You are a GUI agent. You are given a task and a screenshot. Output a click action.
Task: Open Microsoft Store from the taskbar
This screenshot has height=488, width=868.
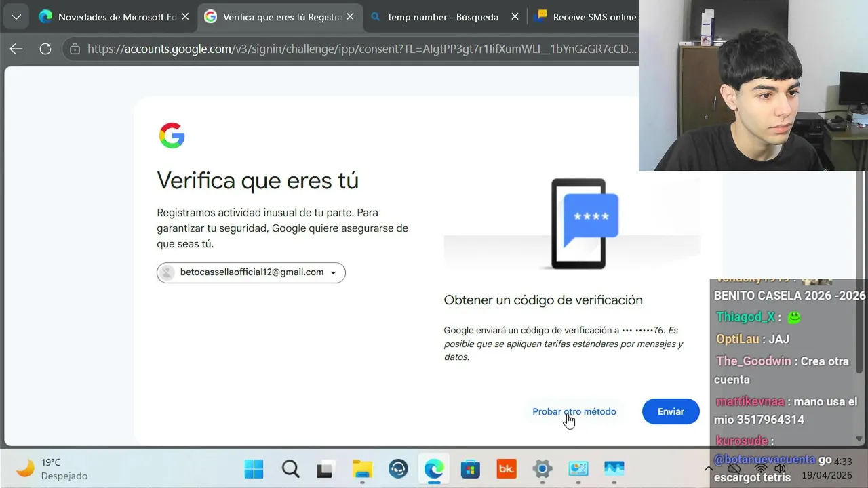(x=470, y=469)
